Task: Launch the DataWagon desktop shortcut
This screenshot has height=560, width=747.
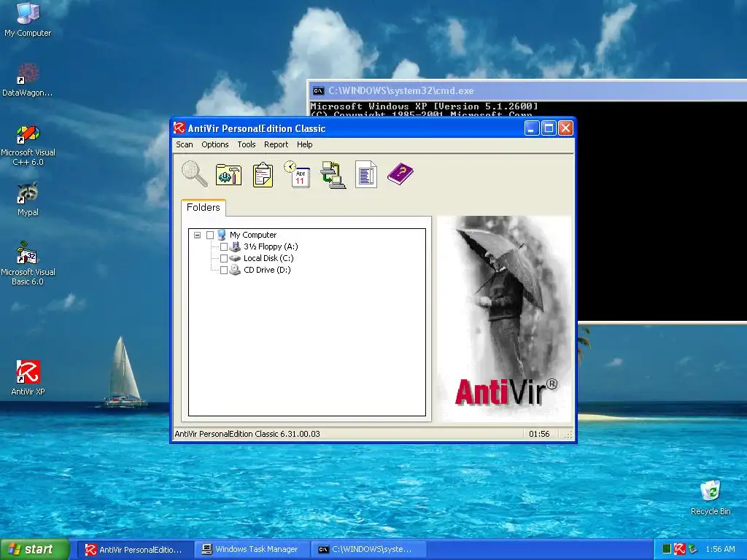Action: [x=28, y=79]
